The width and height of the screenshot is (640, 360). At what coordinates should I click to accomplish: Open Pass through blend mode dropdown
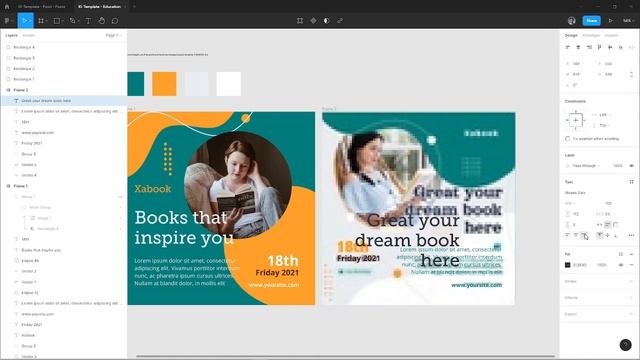(587, 166)
